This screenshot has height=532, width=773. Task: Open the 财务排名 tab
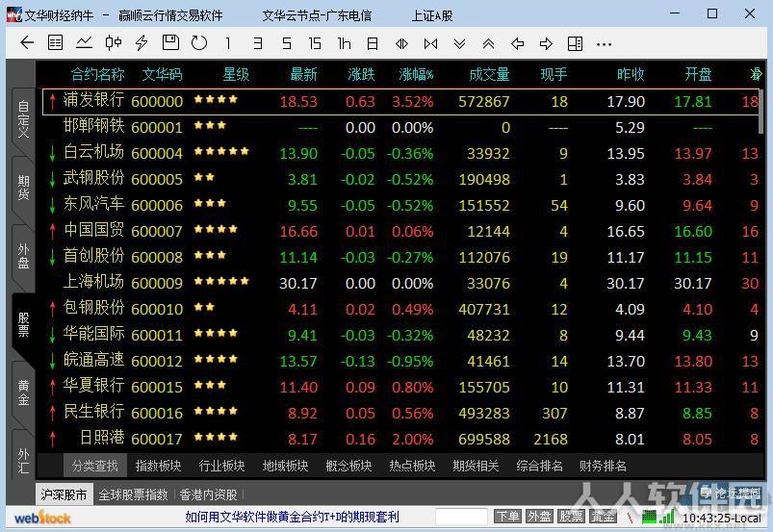tap(603, 466)
